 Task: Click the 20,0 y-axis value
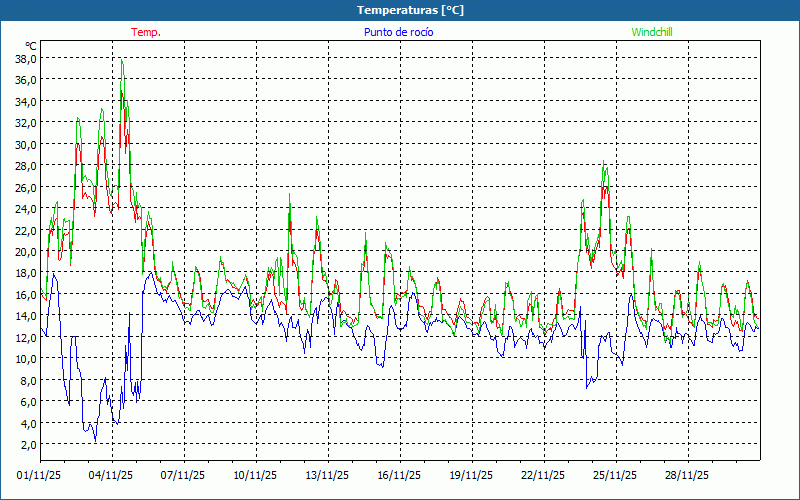click(x=26, y=252)
